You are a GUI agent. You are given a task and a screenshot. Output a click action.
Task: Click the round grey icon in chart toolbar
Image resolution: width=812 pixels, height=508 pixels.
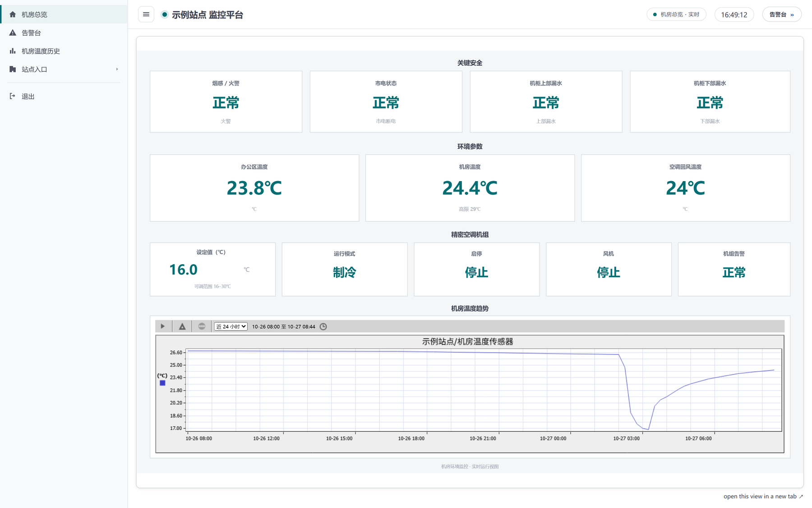click(x=202, y=326)
